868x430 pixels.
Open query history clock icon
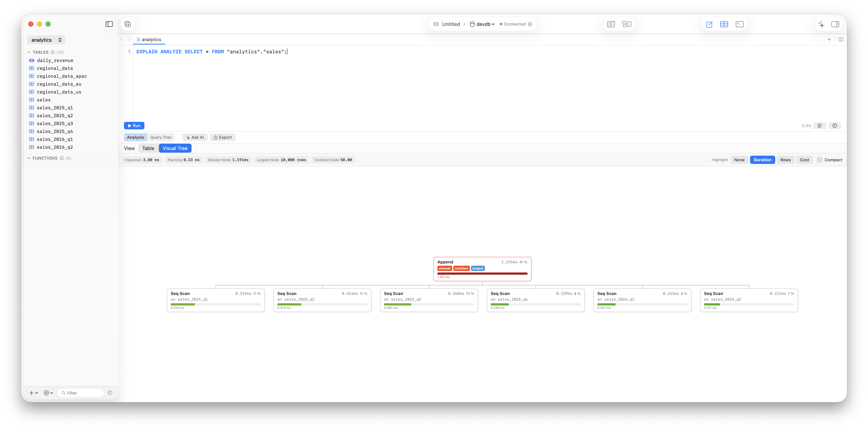[835, 126]
